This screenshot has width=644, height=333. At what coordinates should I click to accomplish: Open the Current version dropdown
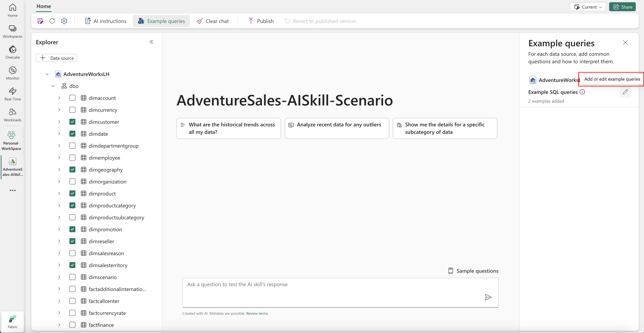(x=588, y=7)
